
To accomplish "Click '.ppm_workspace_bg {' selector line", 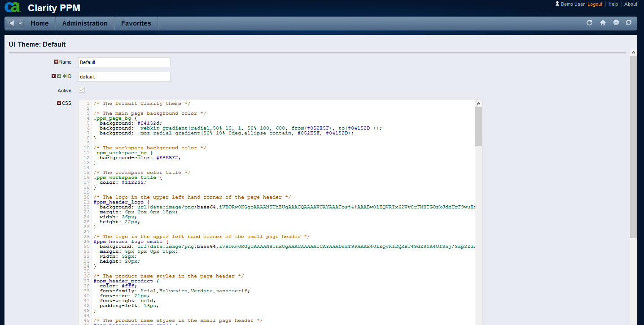I will point(123,153).
